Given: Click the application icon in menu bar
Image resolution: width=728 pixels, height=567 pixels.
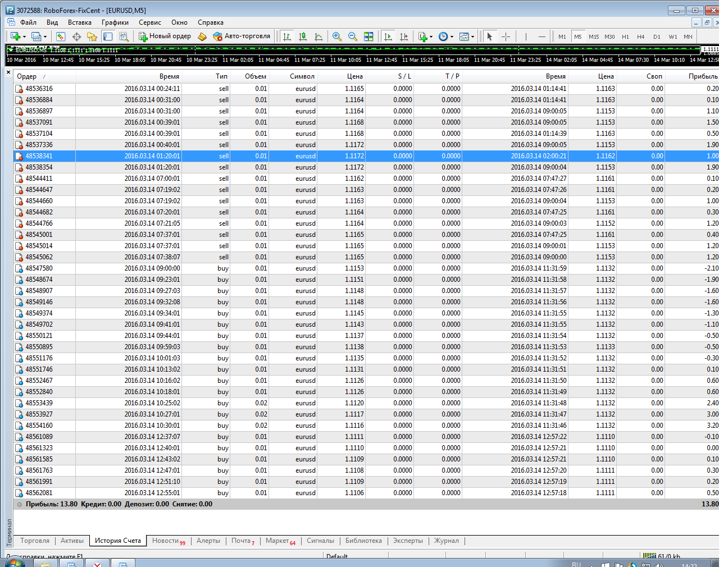Looking at the screenshot, I should click(x=11, y=22).
